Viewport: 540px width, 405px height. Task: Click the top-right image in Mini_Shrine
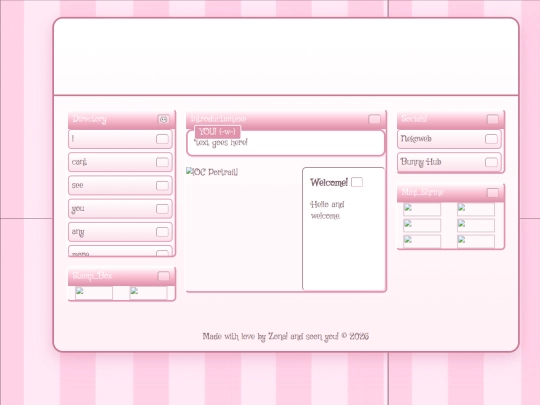[x=476, y=209]
